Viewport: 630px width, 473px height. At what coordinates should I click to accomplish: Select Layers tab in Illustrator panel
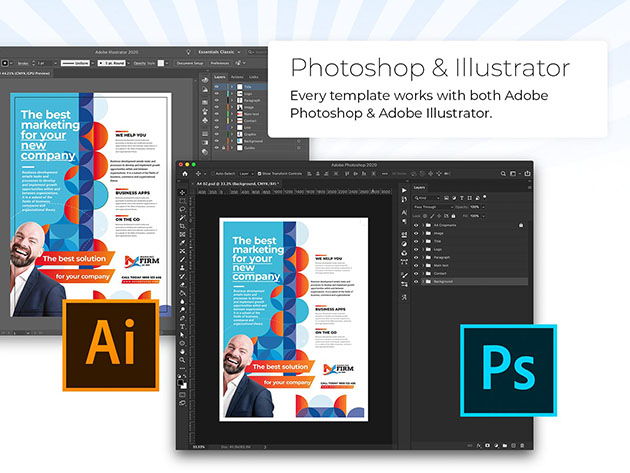(220, 77)
